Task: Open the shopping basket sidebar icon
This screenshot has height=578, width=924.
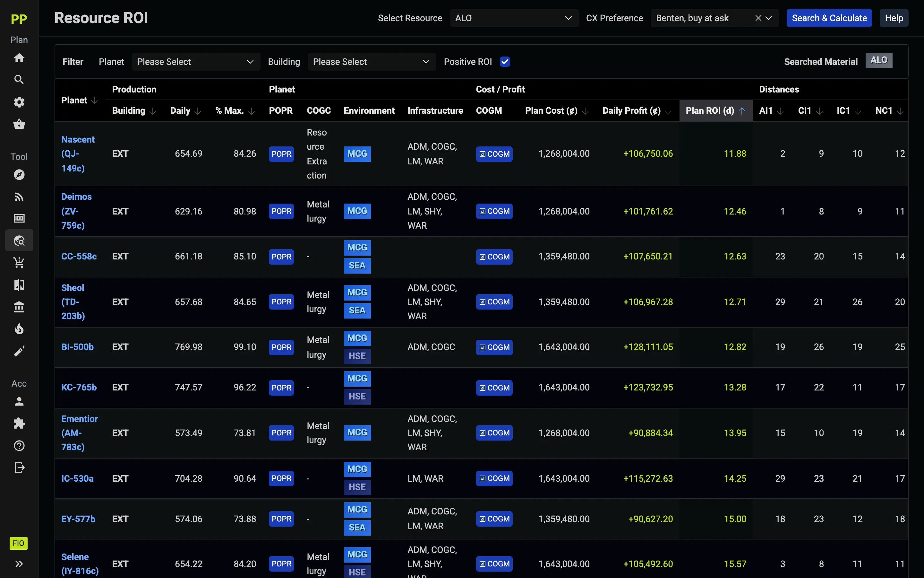Action: click(x=19, y=124)
